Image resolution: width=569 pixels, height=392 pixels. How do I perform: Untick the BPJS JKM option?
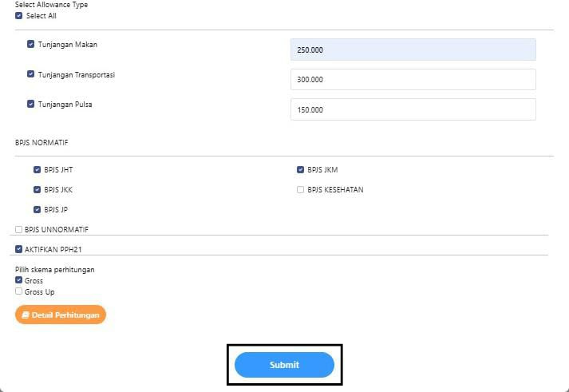[300, 169]
